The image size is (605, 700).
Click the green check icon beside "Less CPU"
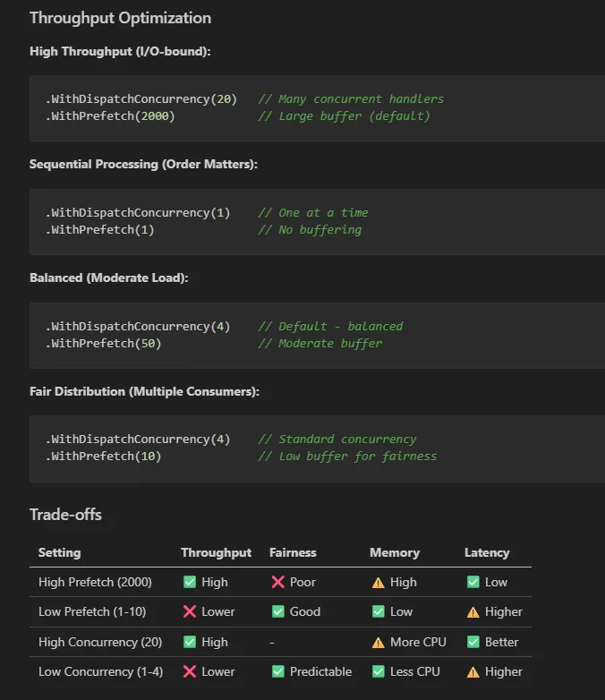point(378,671)
